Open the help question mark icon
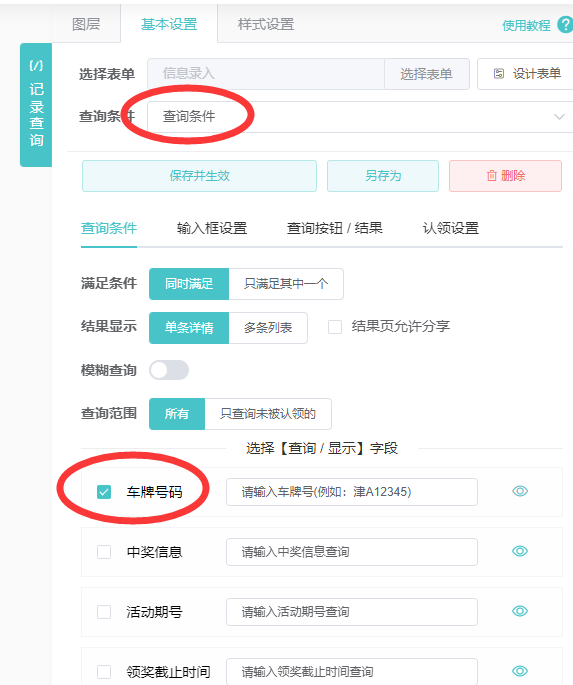 (566, 24)
